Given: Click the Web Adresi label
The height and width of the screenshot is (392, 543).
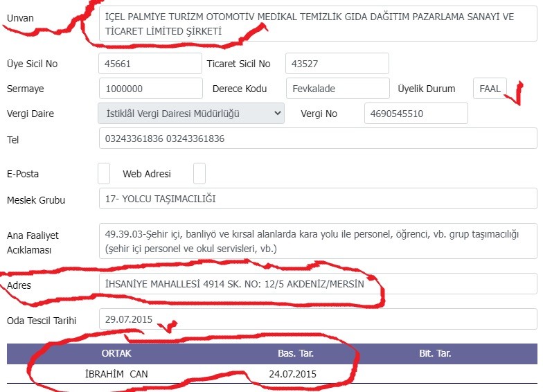Looking at the screenshot, I should coord(147,174).
